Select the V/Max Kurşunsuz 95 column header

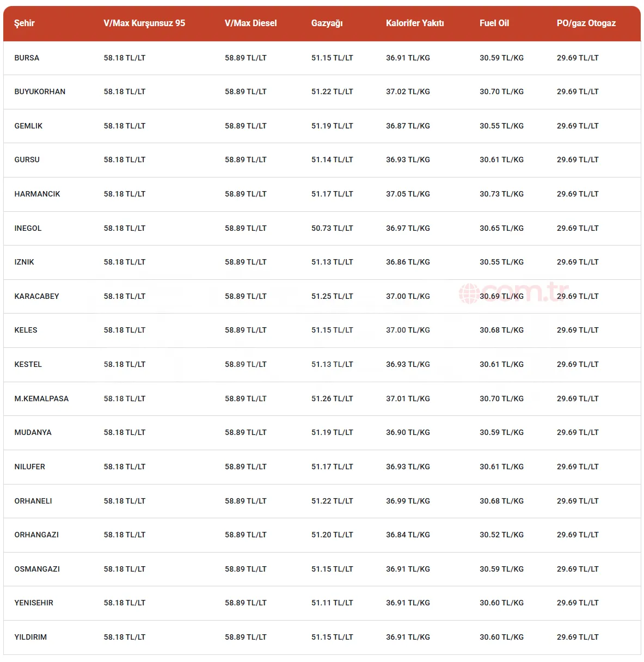pyautogui.click(x=144, y=23)
